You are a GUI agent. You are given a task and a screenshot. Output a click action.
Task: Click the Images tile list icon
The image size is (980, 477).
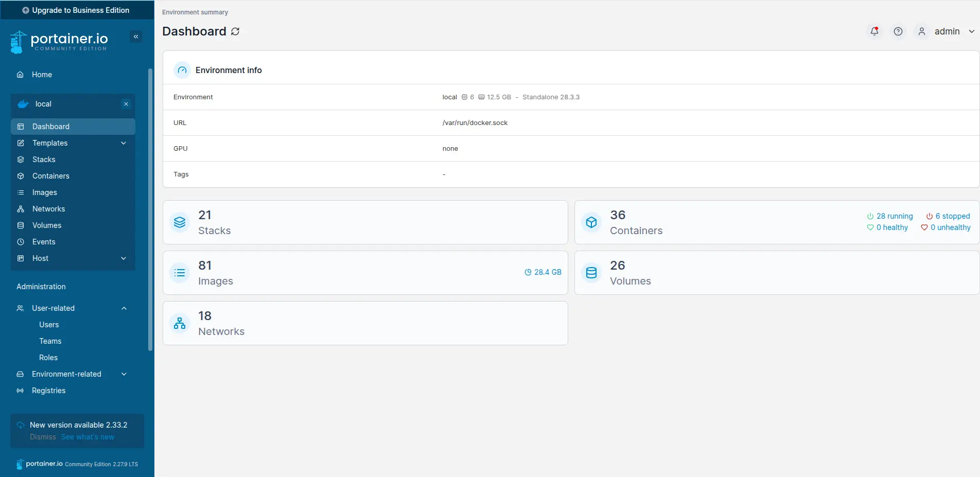(x=180, y=273)
